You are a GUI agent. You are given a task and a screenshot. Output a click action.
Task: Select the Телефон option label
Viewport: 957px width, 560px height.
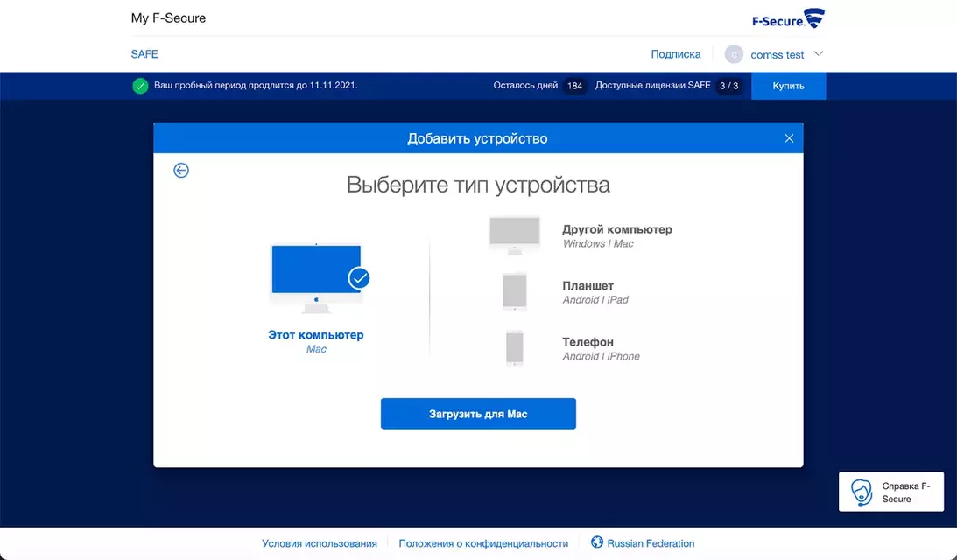pyautogui.click(x=588, y=342)
